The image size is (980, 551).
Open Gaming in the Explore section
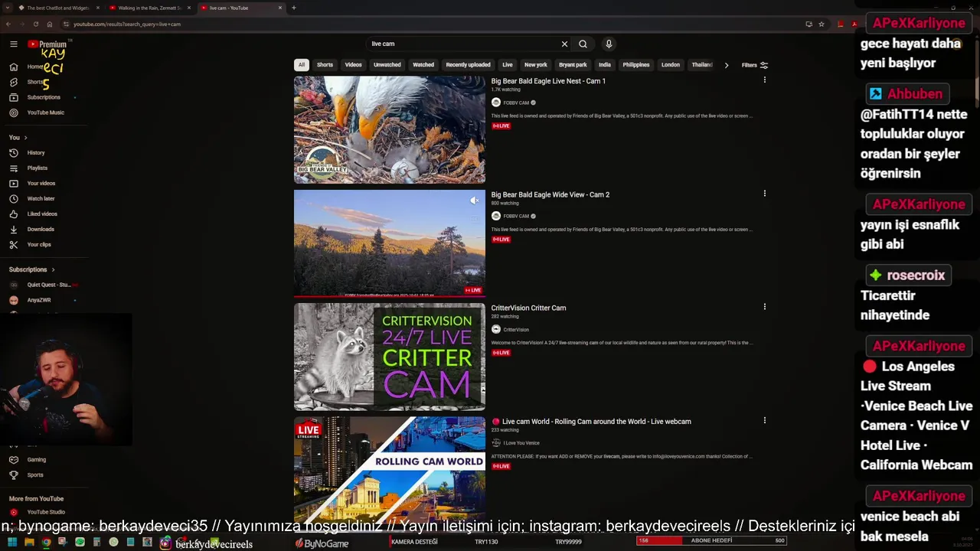pyautogui.click(x=37, y=459)
